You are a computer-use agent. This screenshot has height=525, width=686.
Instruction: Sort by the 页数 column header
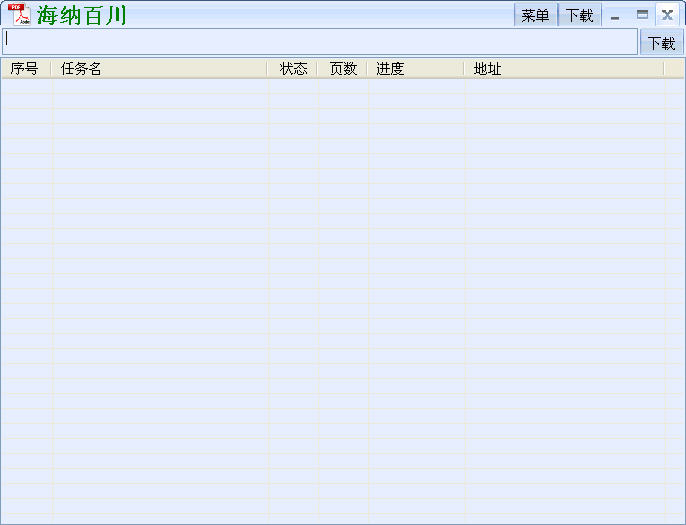tap(343, 69)
